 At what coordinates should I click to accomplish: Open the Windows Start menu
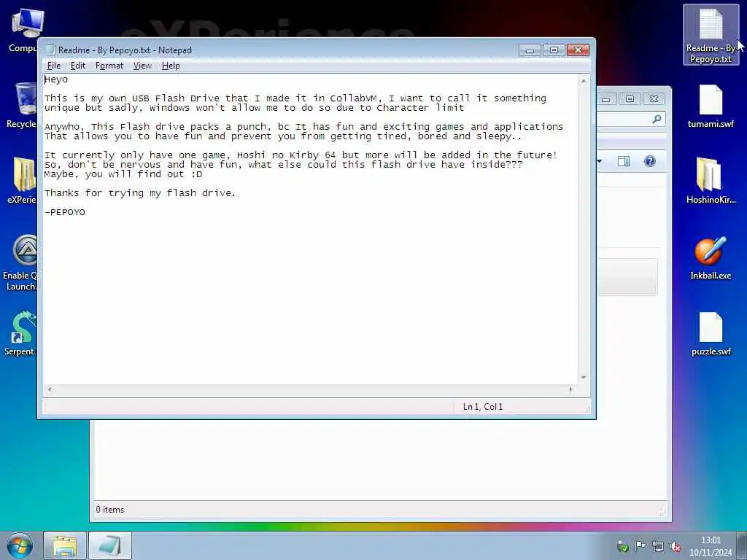20,545
